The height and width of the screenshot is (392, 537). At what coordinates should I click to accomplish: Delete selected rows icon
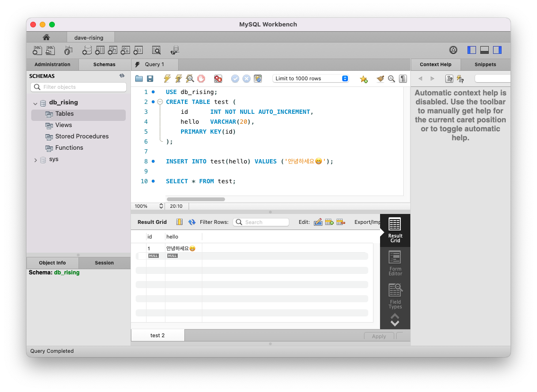[x=341, y=222]
